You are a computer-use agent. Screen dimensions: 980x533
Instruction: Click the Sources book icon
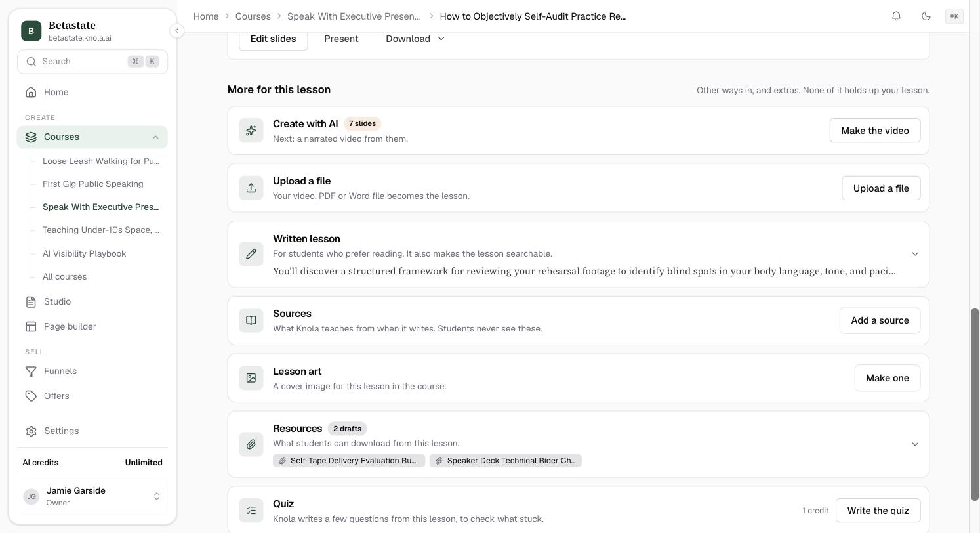(251, 320)
